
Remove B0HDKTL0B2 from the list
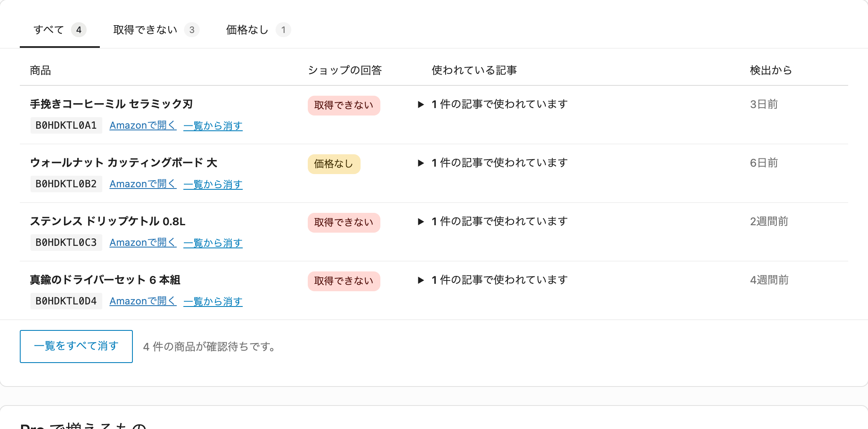coord(213,184)
